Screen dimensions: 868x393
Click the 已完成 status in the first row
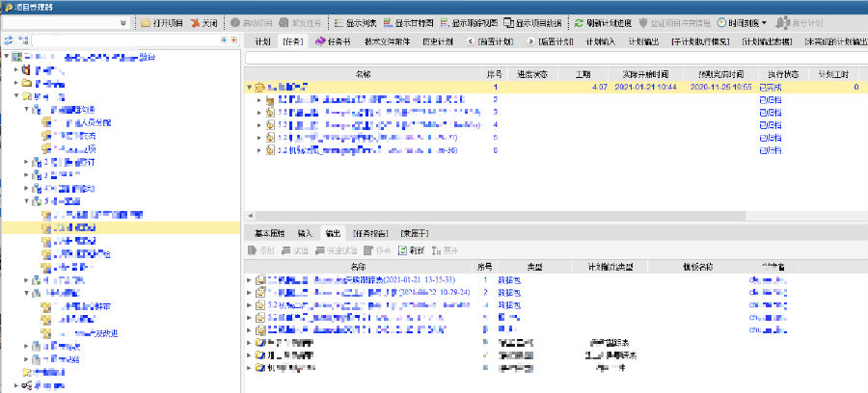point(770,88)
